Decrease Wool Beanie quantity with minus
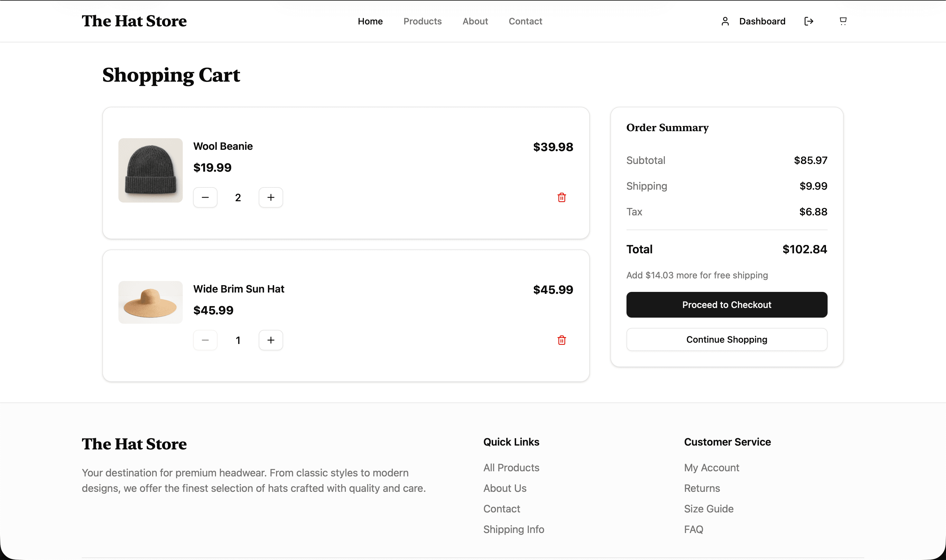 [x=205, y=197]
